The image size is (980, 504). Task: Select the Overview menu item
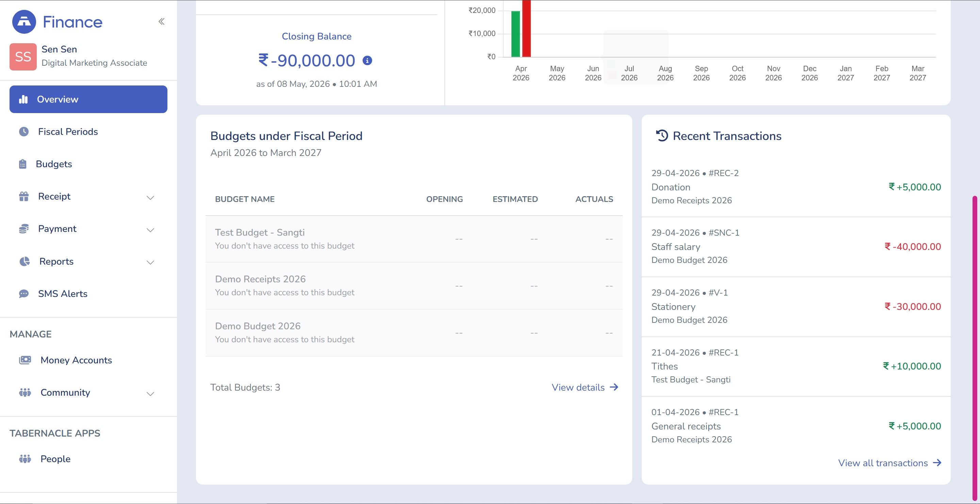[88, 99]
